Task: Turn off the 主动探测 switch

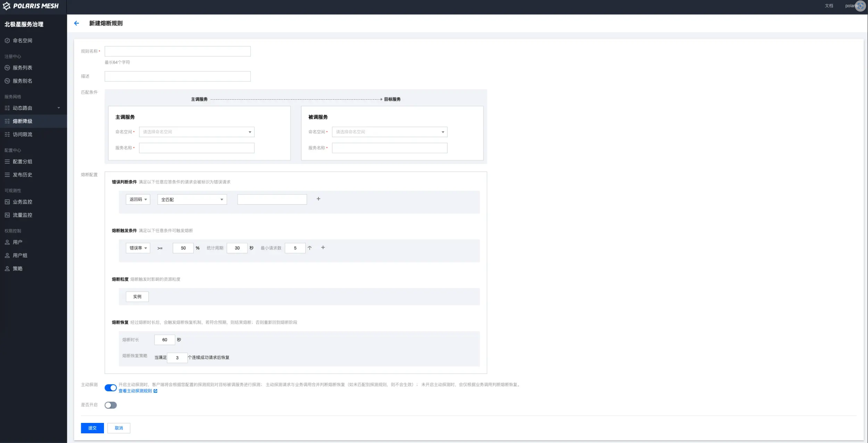Action: (x=111, y=388)
